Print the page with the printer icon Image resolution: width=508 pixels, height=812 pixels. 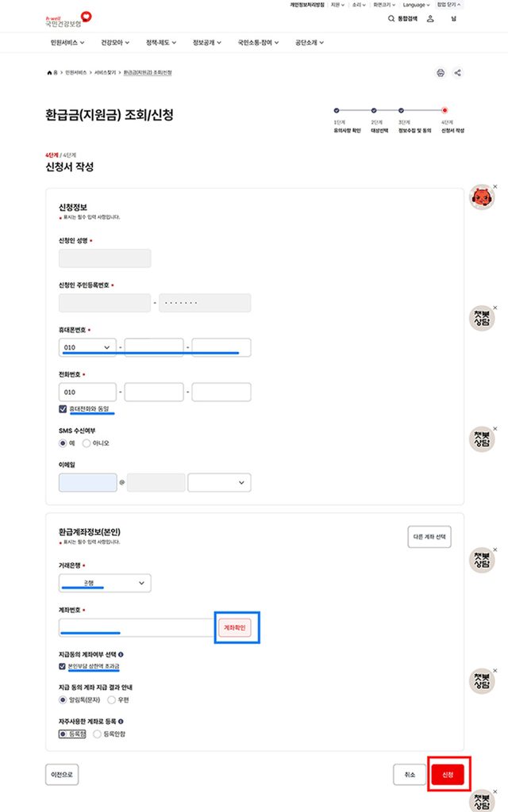click(440, 72)
